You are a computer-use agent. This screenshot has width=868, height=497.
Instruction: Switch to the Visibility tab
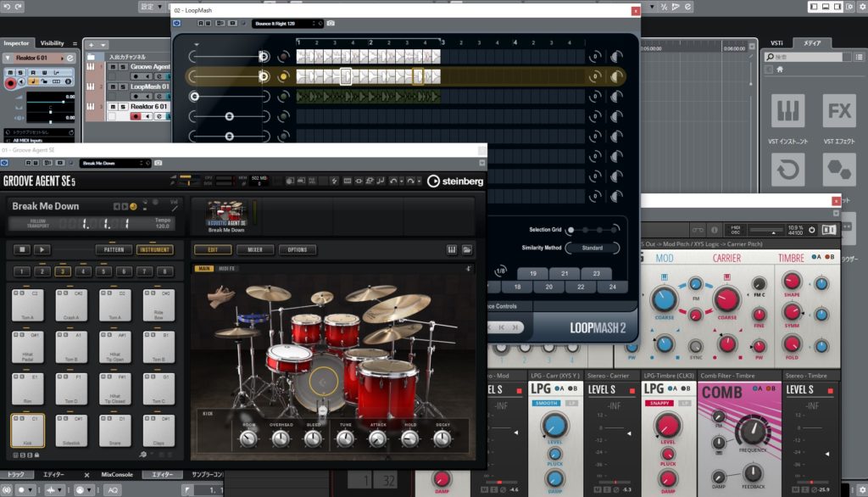pos(52,43)
